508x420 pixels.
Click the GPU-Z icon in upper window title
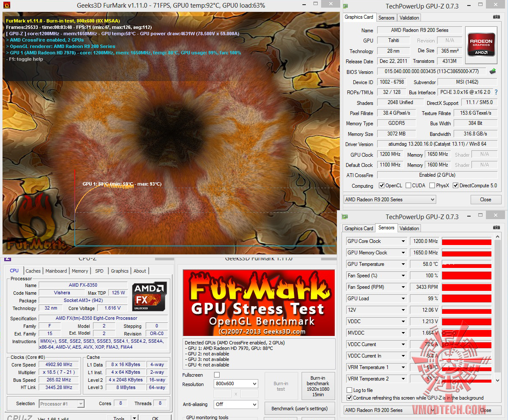coord(346,6)
